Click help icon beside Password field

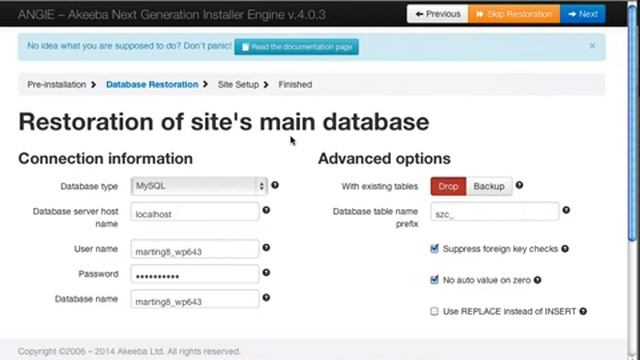266,273
